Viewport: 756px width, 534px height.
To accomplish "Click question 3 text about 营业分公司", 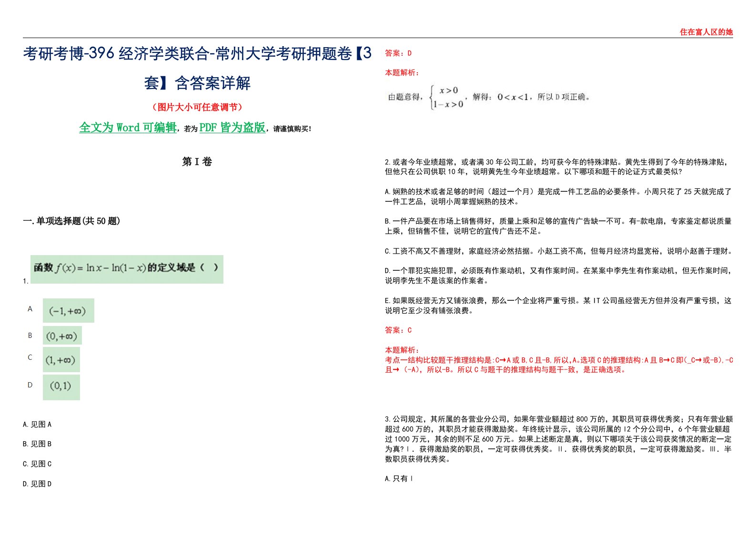I will pos(559,439).
